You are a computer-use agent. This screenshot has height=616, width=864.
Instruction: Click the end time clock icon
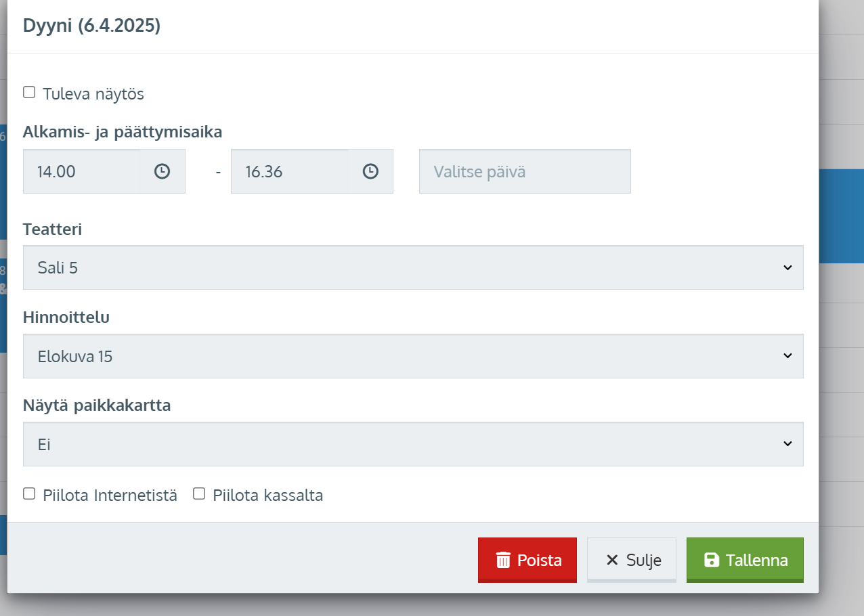370,171
